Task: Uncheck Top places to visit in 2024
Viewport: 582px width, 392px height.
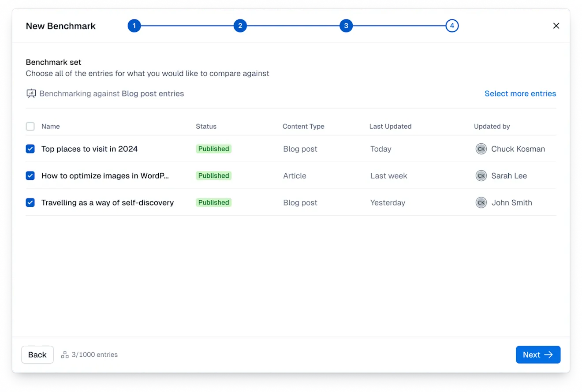Action: pos(30,149)
